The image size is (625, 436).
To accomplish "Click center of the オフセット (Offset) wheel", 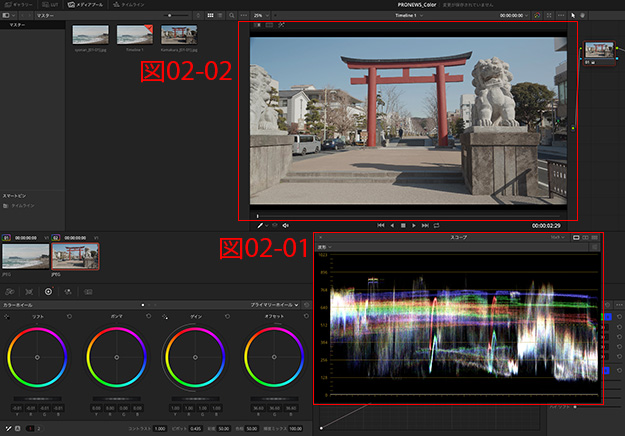I will click(x=273, y=357).
